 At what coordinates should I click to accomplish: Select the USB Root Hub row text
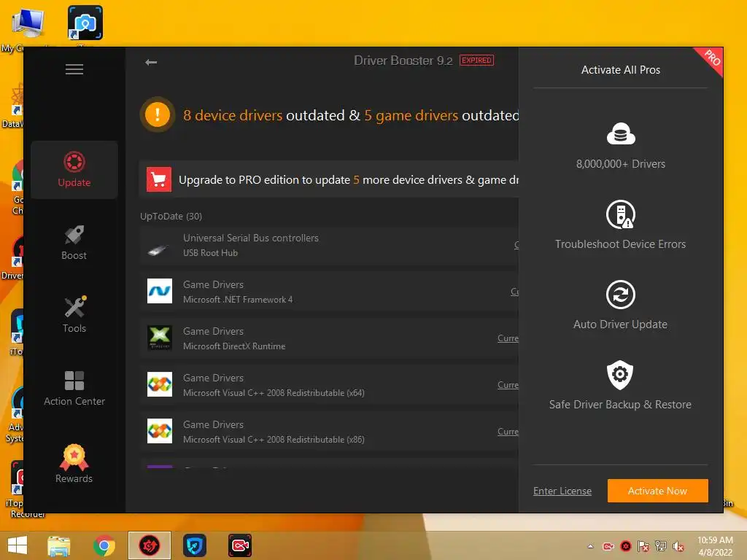tap(210, 253)
